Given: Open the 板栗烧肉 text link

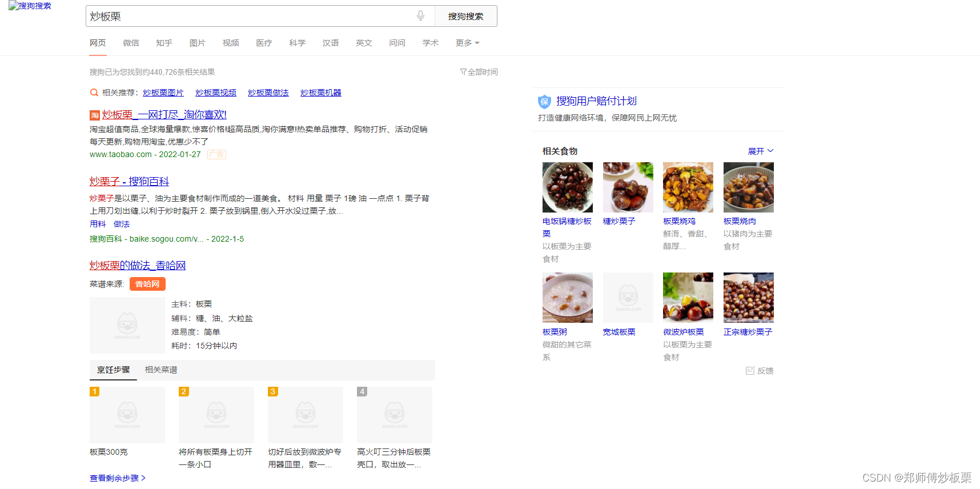Looking at the screenshot, I should tap(740, 221).
